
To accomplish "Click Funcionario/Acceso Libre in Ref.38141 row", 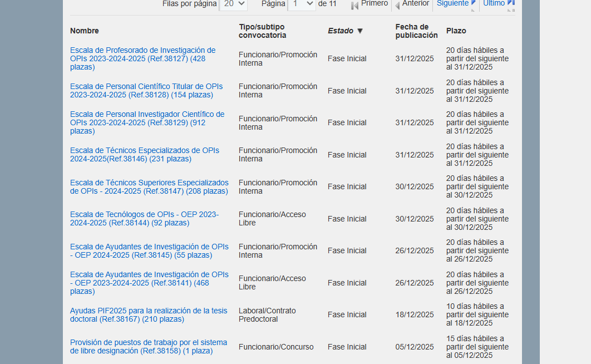I will (x=272, y=283).
